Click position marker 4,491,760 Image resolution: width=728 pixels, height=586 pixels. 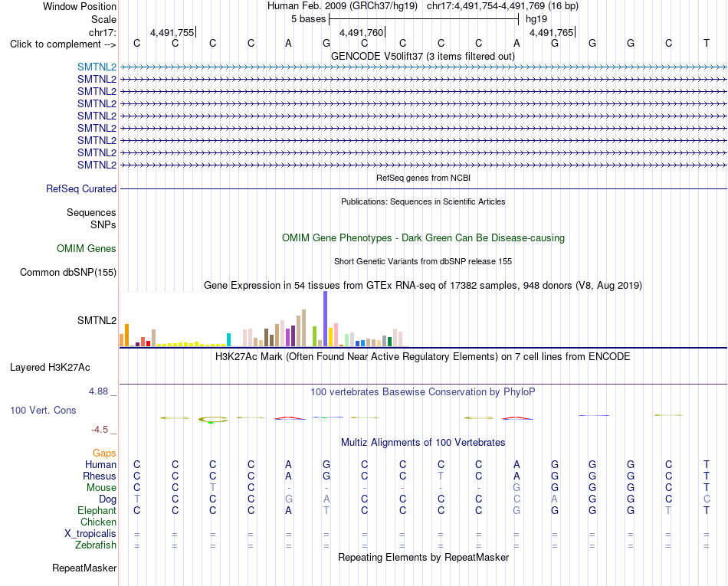point(362,32)
